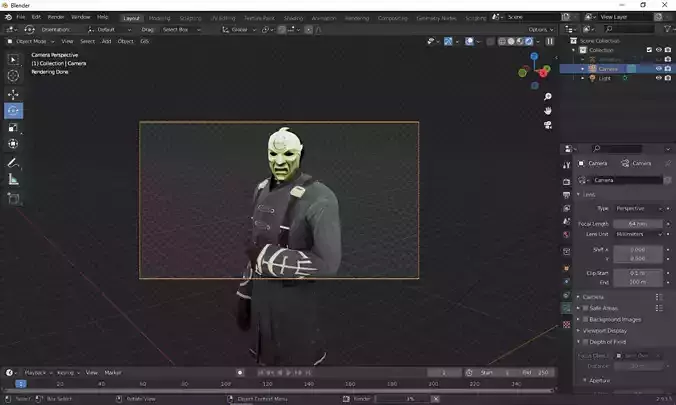
Task: Open the timeline Playback popover
Action: pyautogui.click(x=38, y=373)
